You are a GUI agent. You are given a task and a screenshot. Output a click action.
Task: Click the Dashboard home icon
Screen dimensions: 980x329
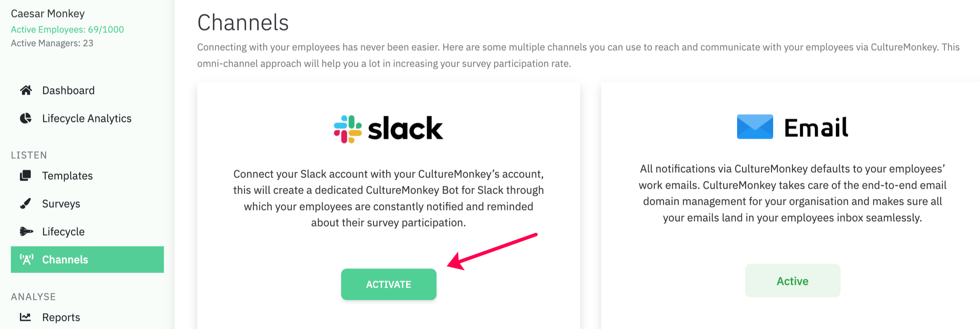[x=26, y=90]
